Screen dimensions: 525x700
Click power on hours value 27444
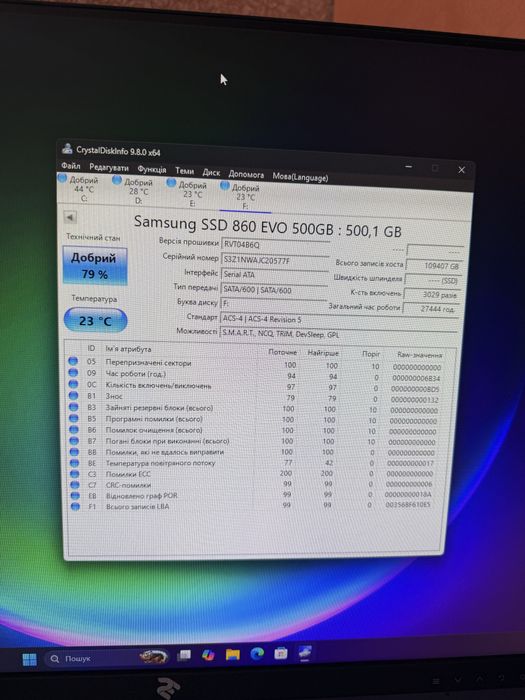coord(430,309)
